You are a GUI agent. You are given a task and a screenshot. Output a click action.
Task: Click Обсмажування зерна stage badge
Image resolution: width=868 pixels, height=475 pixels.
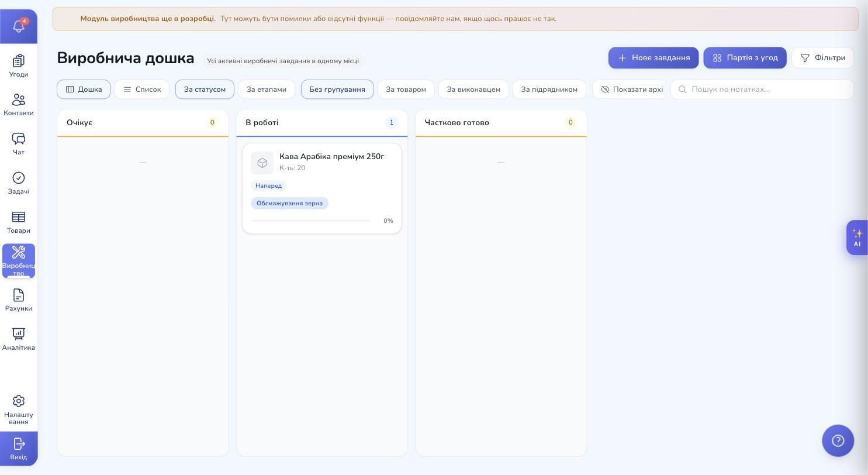tap(289, 204)
